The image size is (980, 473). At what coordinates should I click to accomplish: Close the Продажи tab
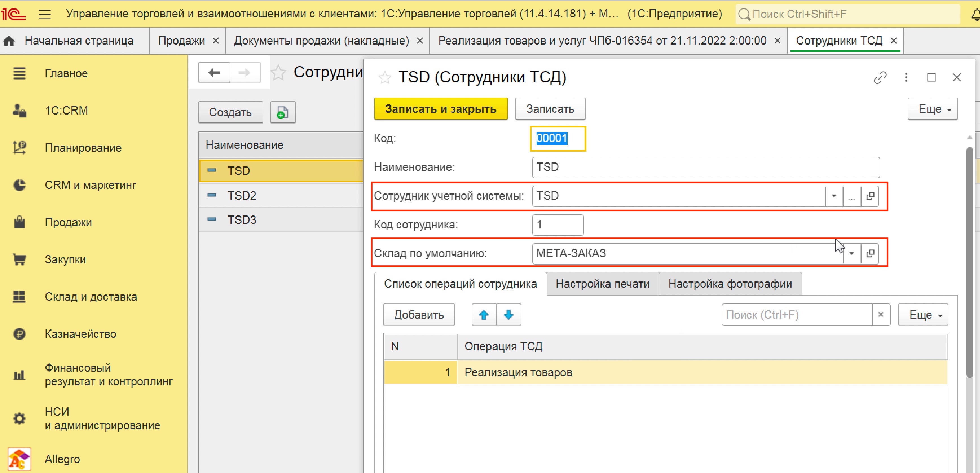(215, 41)
